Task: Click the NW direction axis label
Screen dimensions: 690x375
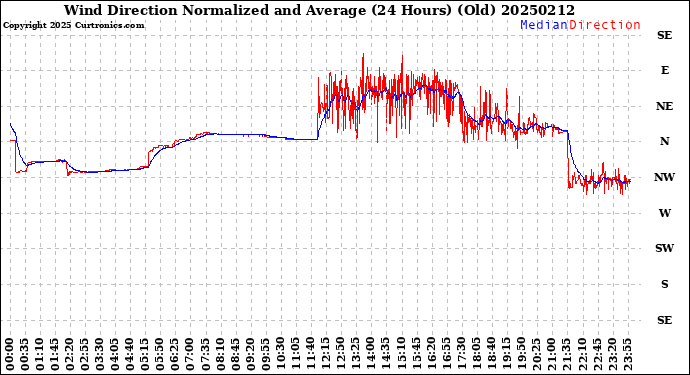Action: [x=664, y=177]
